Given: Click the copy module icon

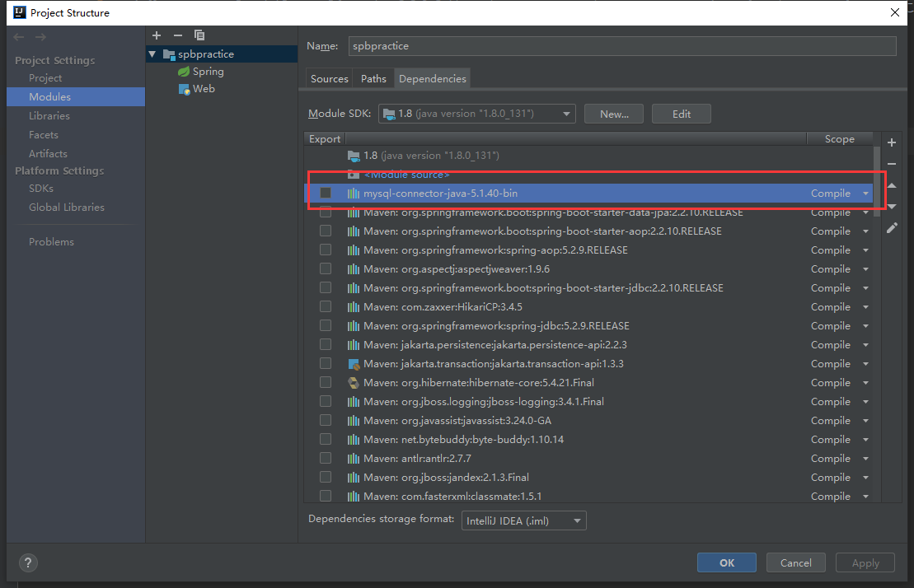Looking at the screenshot, I should [199, 35].
